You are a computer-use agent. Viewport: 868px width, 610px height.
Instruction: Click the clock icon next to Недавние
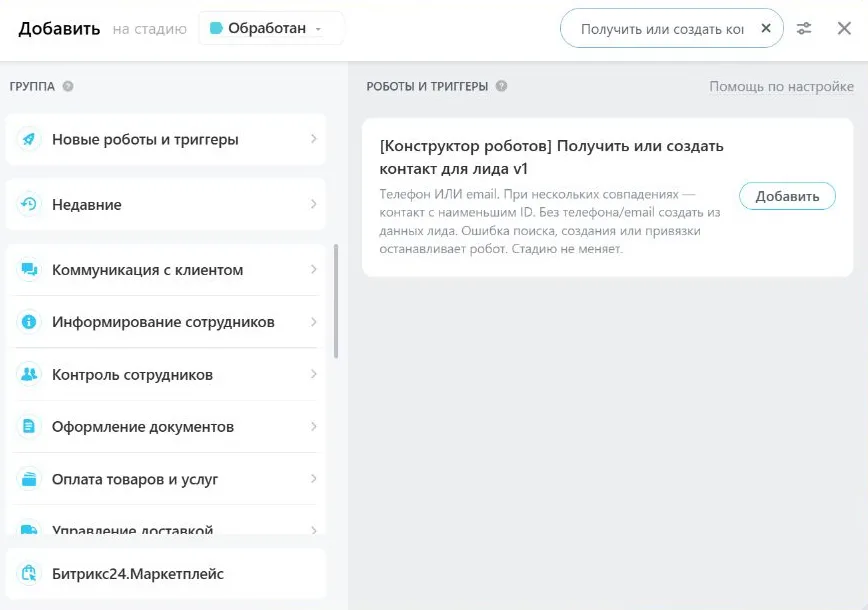29,204
